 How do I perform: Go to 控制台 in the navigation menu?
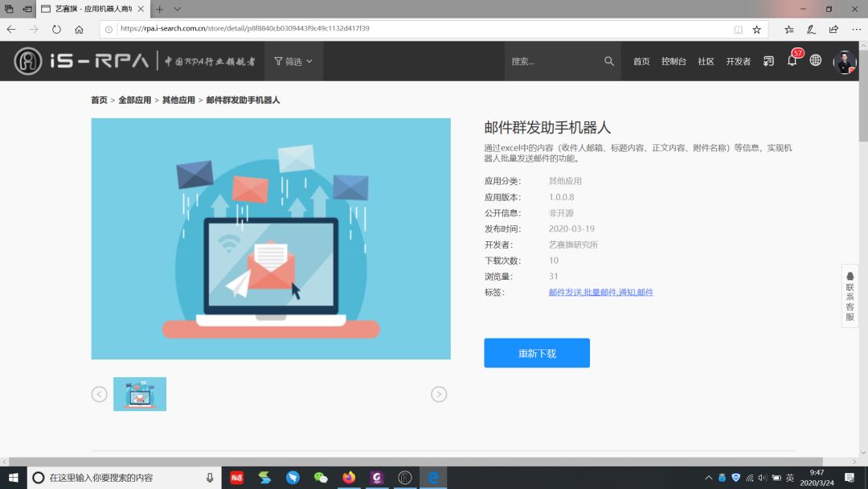click(674, 61)
